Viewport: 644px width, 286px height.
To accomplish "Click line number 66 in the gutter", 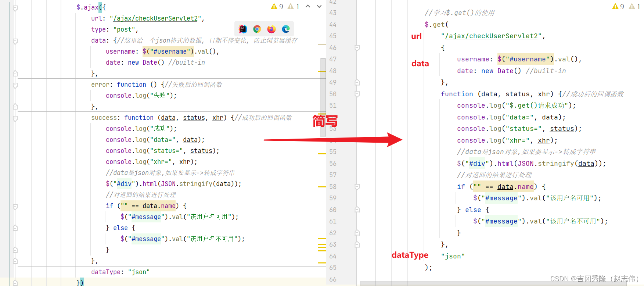I will [x=333, y=279].
